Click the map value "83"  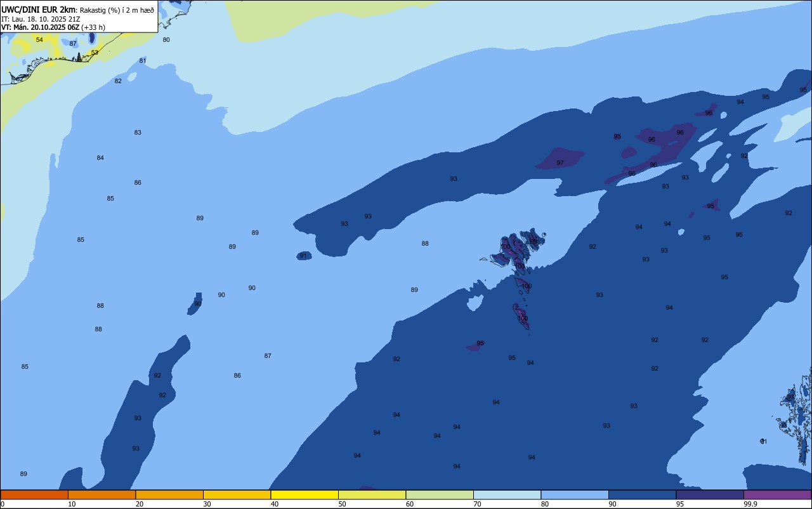coord(138,133)
